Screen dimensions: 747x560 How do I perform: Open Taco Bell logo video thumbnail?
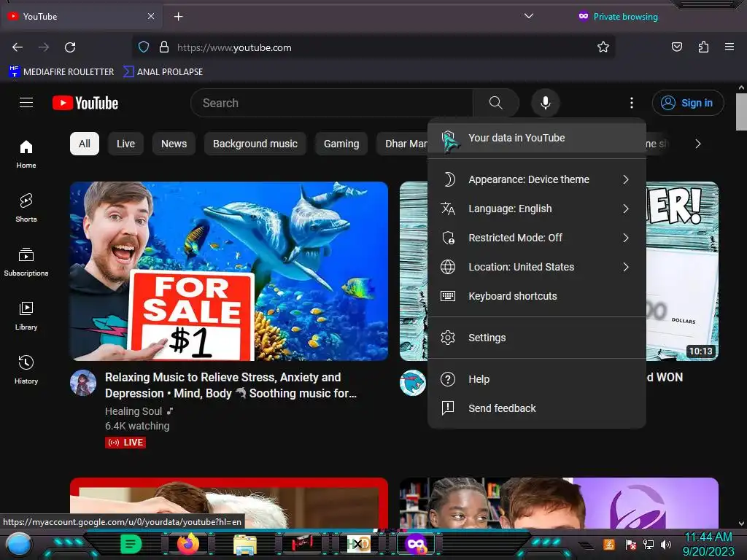point(558,503)
